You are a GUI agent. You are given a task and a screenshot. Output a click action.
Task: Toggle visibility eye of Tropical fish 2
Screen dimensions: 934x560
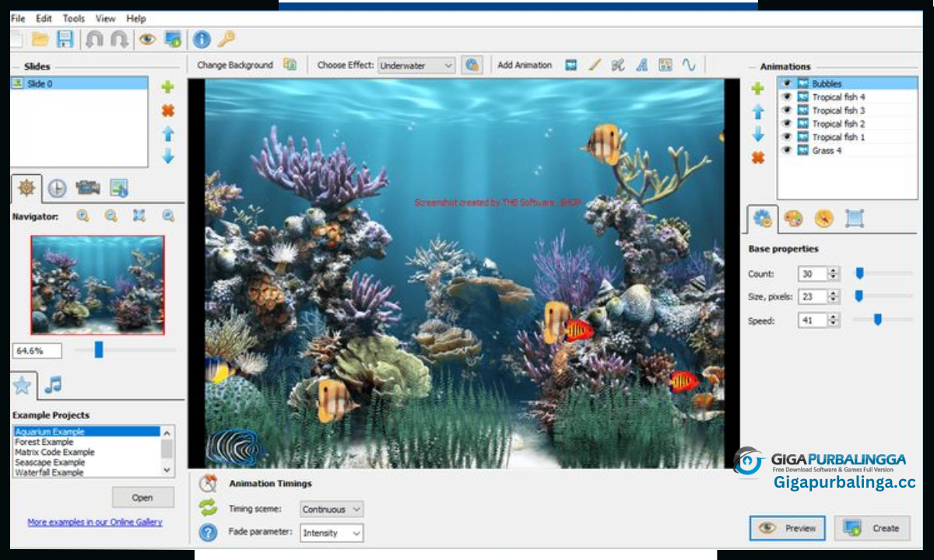point(787,124)
